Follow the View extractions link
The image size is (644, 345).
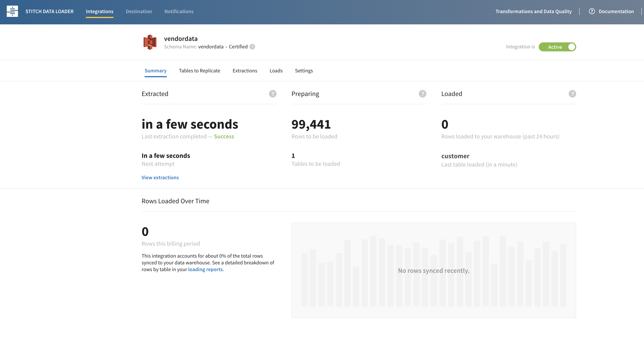coord(160,178)
